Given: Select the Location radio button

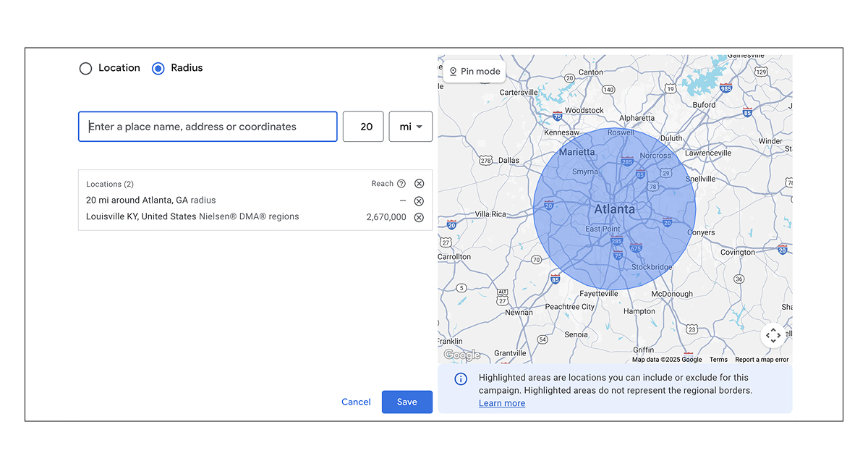Looking at the screenshot, I should point(86,69).
